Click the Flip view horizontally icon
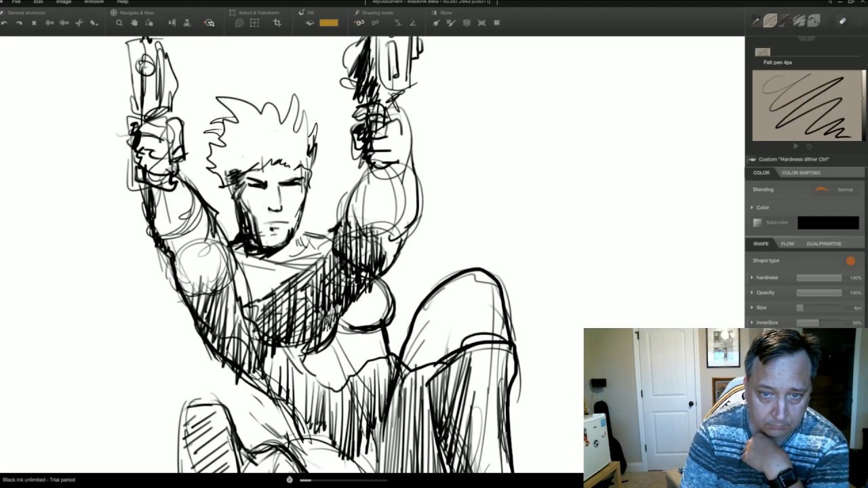This screenshot has width=868, height=488. [172, 23]
